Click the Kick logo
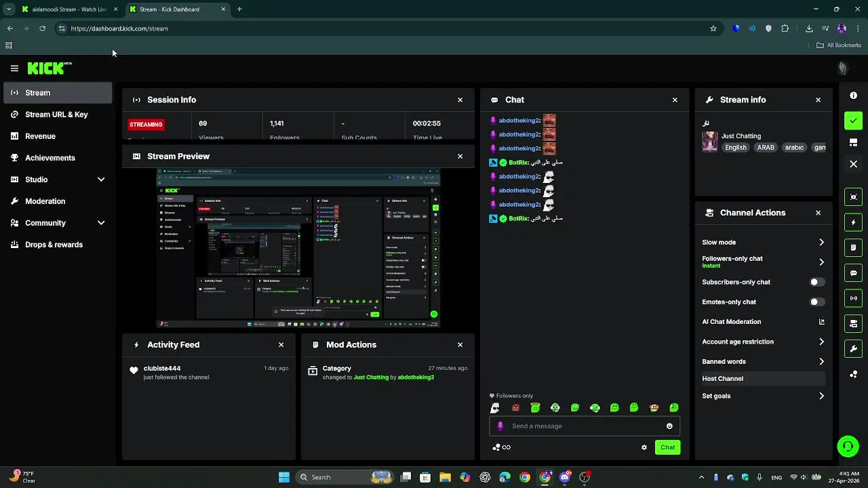Image resolution: width=868 pixels, height=488 pixels. tap(50, 68)
